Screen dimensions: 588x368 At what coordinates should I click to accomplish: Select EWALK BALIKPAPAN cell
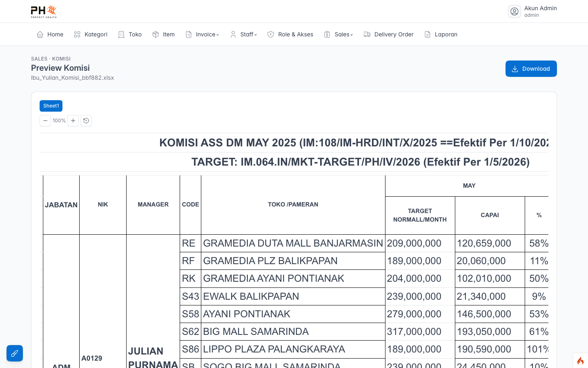coord(293,296)
